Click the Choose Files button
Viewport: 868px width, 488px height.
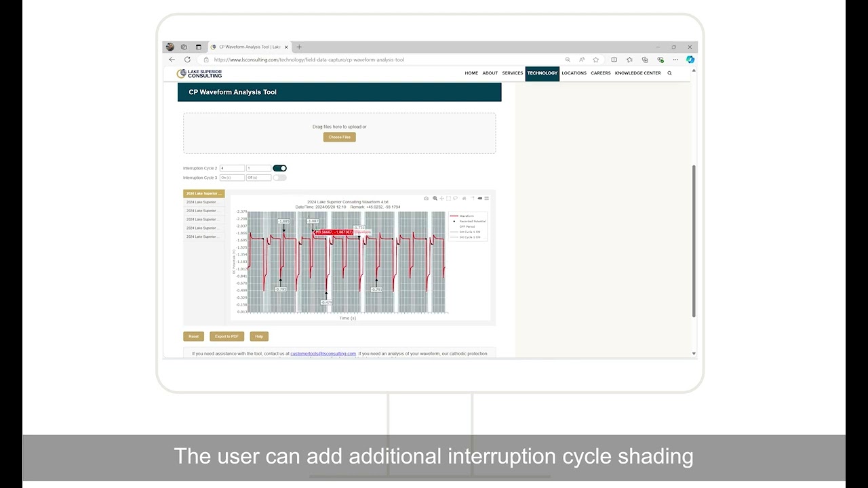click(x=340, y=137)
